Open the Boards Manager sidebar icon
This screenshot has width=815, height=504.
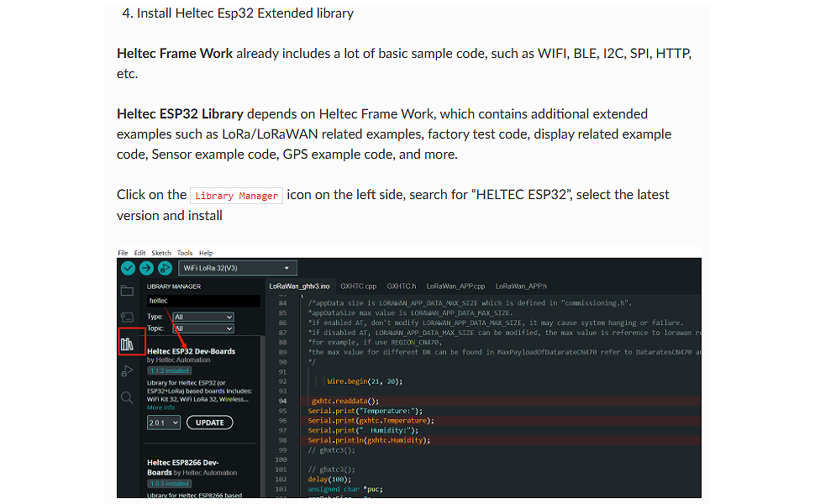[x=127, y=318]
